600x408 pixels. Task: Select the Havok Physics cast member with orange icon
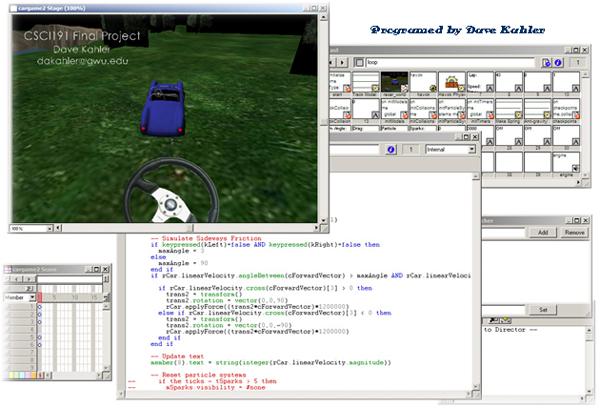[452, 83]
